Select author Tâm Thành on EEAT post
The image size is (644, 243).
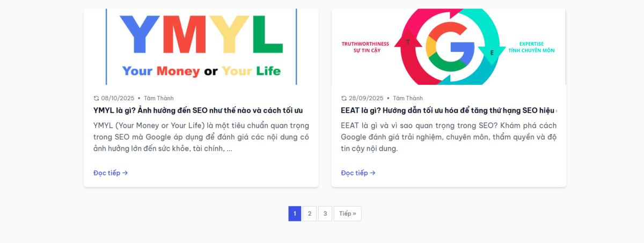click(407, 98)
